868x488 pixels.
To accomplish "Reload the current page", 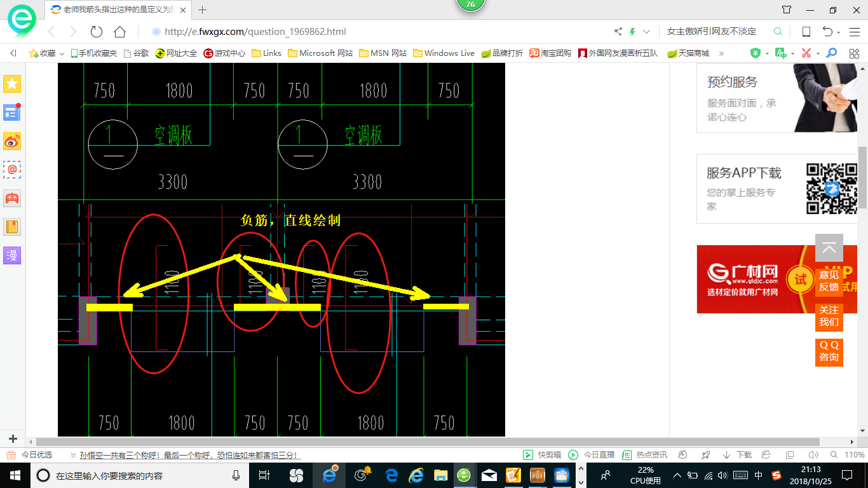I will (x=97, y=32).
